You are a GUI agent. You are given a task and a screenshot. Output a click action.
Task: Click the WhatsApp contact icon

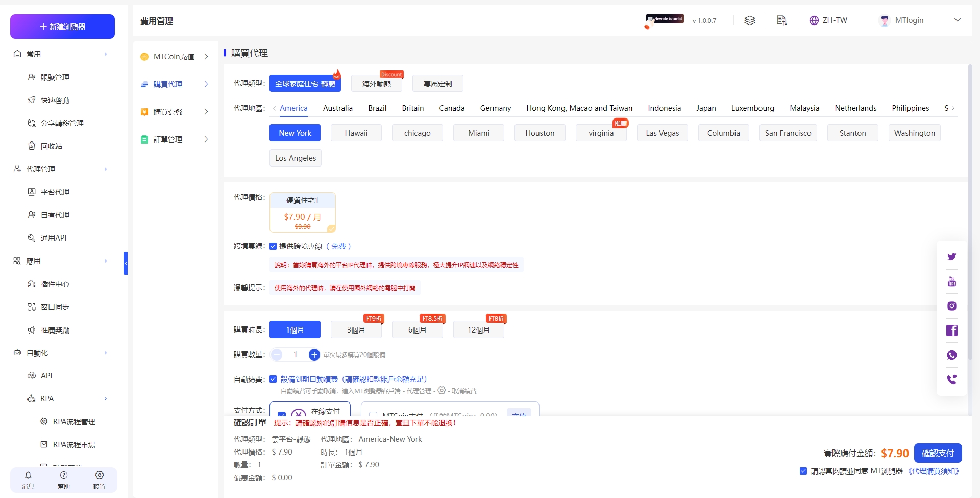tap(951, 355)
